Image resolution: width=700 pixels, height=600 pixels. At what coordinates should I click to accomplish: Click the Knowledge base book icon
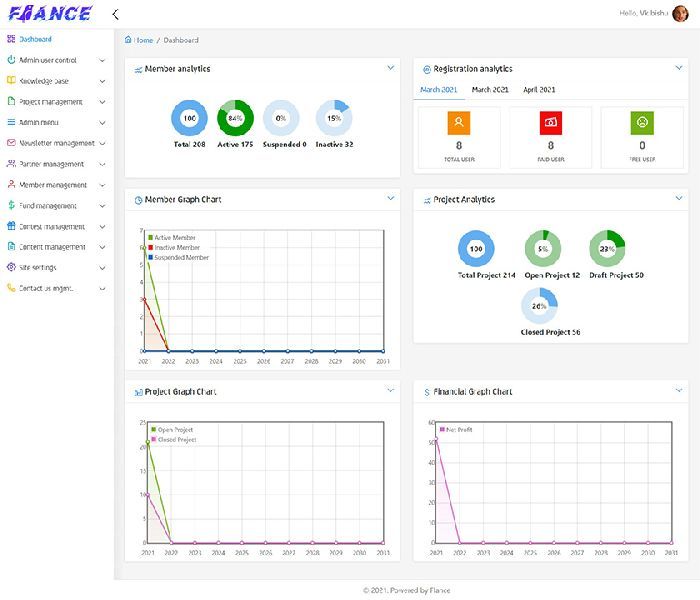coord(10,80)
